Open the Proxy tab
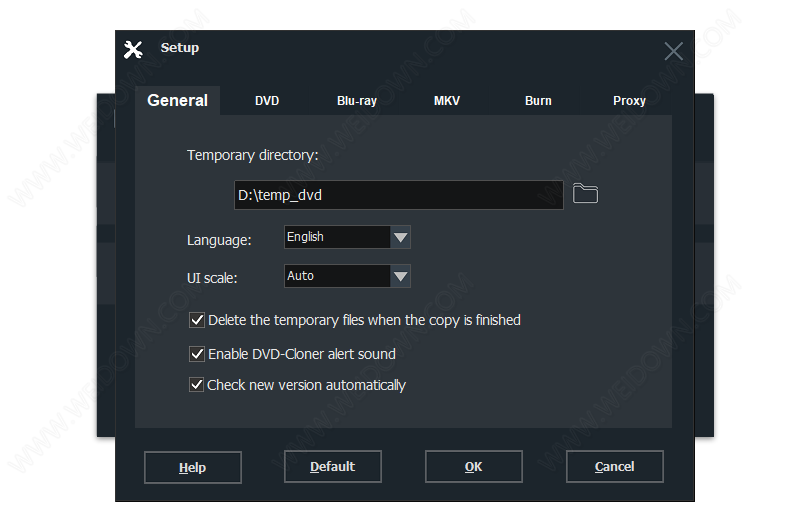Viewport: 790px width, 532px height. [629, 101]
